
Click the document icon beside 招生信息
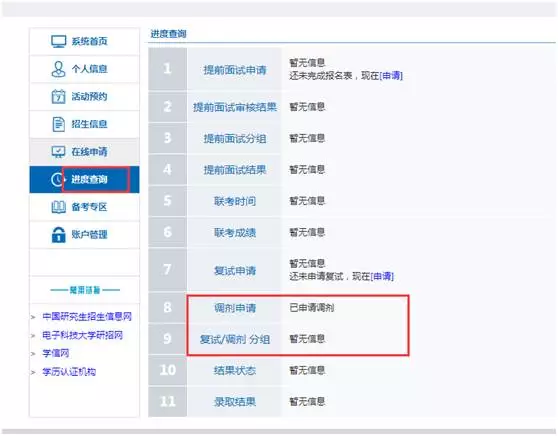point(58,124)
